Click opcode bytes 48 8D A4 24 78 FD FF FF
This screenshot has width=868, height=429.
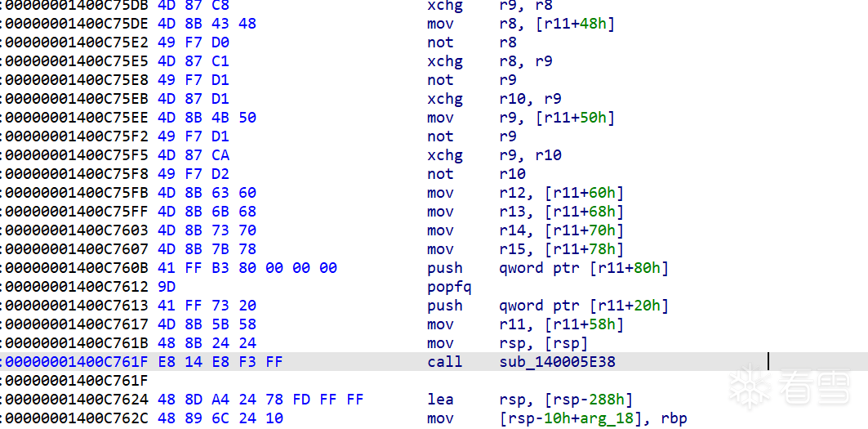point(260,399)
